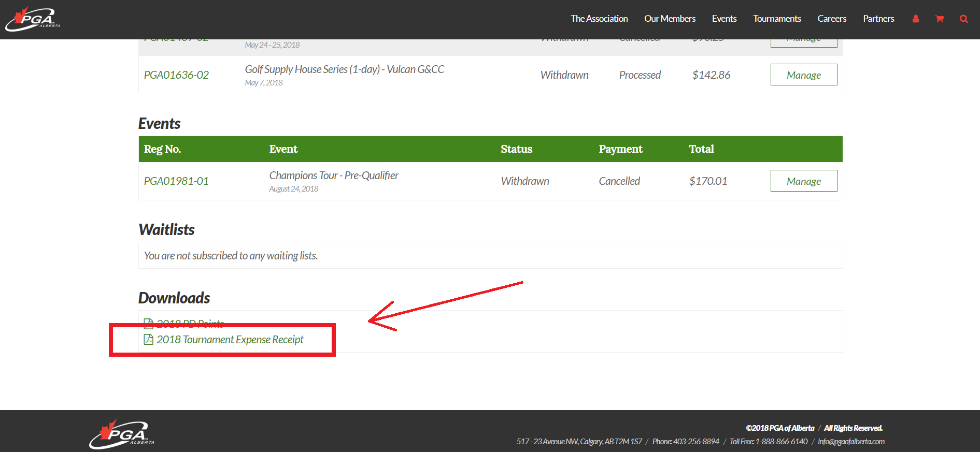Go to Events in navigation bar

(x=724, y=19)
